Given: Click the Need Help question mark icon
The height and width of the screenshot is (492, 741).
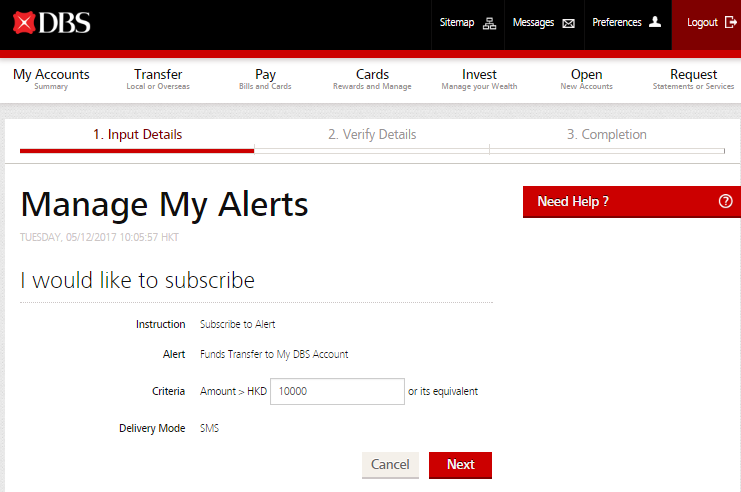Looking at the screenshot, I should point(726,201).
